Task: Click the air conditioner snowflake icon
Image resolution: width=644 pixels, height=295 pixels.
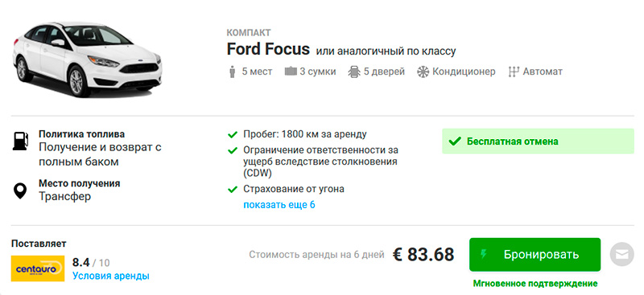Action: point(423,72)
